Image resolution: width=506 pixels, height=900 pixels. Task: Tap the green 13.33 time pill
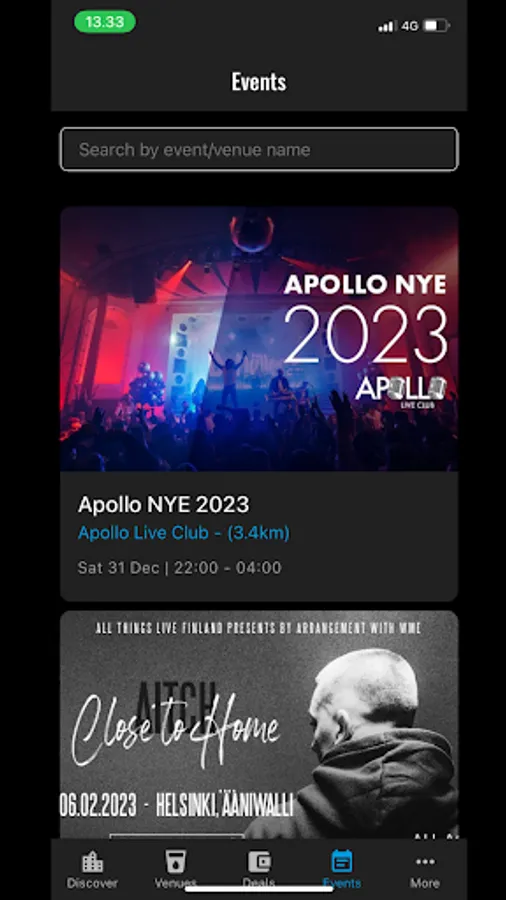pyautogui.click(x=105, y=22)
